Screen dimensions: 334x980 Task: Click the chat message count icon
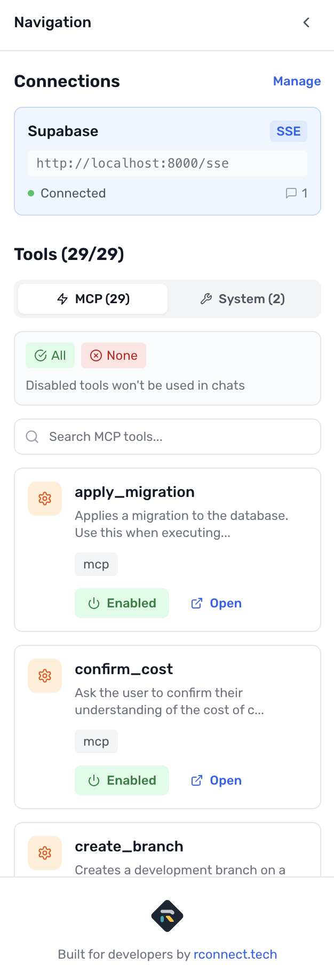[x=291, y=193]
